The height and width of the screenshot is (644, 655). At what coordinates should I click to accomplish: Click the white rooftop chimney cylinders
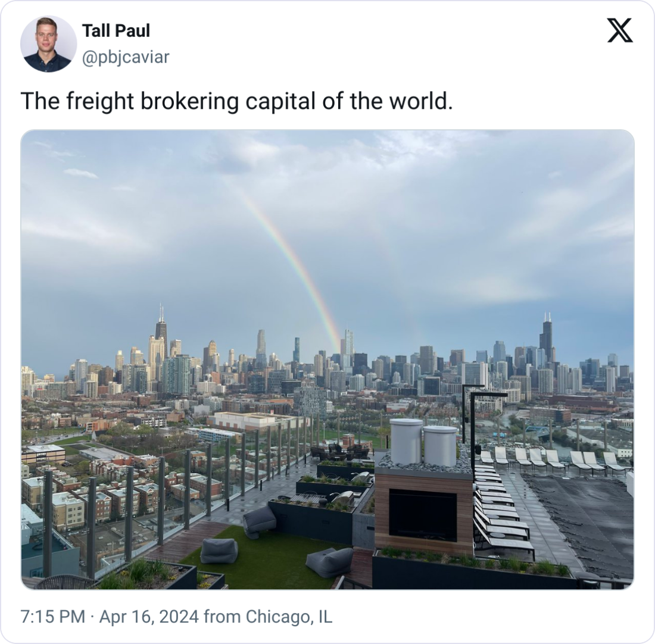[423, 442]
